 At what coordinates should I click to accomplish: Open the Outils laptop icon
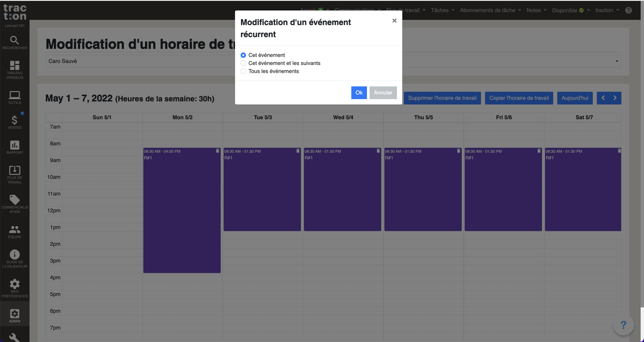(15, 95)
